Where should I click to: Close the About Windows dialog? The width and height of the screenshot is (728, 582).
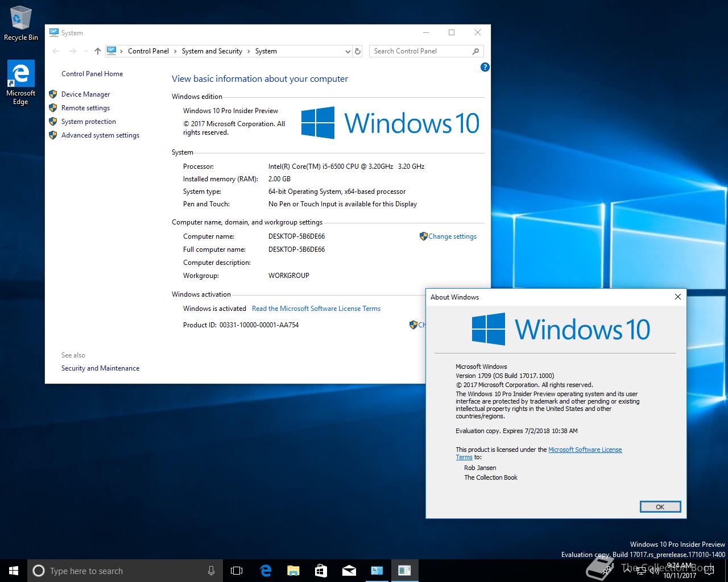click(x=677, y=297)
